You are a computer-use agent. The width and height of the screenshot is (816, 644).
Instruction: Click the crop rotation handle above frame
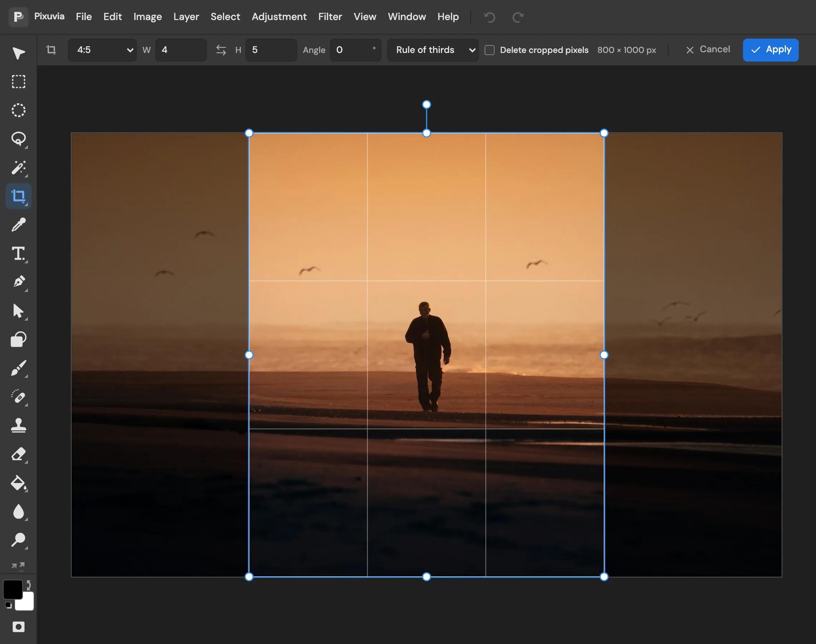pos(427,104)
